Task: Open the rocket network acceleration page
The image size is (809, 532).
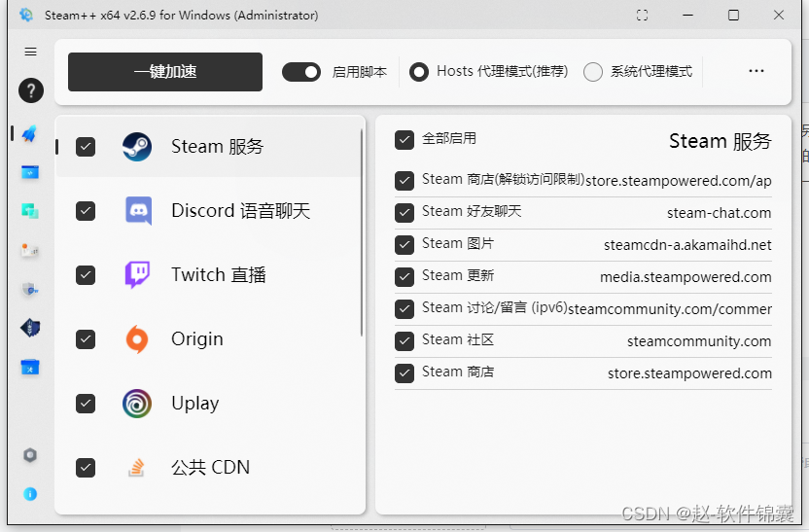Action: (29, 133)
